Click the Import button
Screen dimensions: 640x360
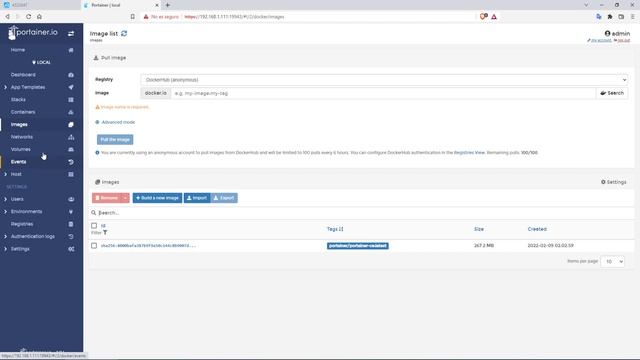(x=197, y=198)
